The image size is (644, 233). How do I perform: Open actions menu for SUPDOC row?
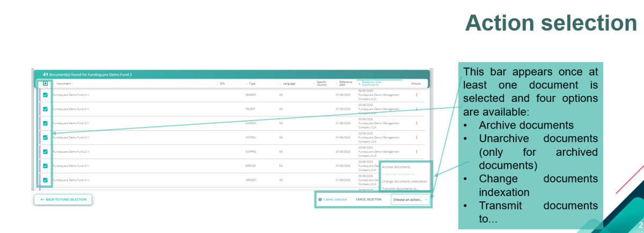click(416, 123)
